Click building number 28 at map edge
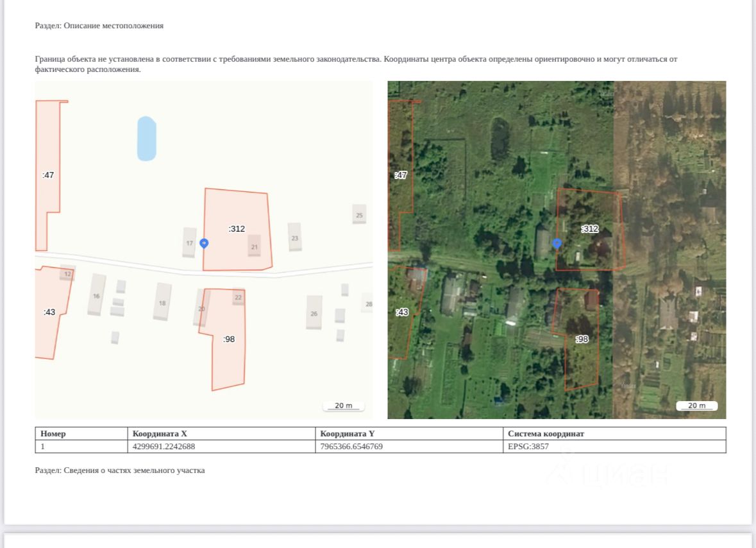The image size is (756, 548). pos(369,304)
